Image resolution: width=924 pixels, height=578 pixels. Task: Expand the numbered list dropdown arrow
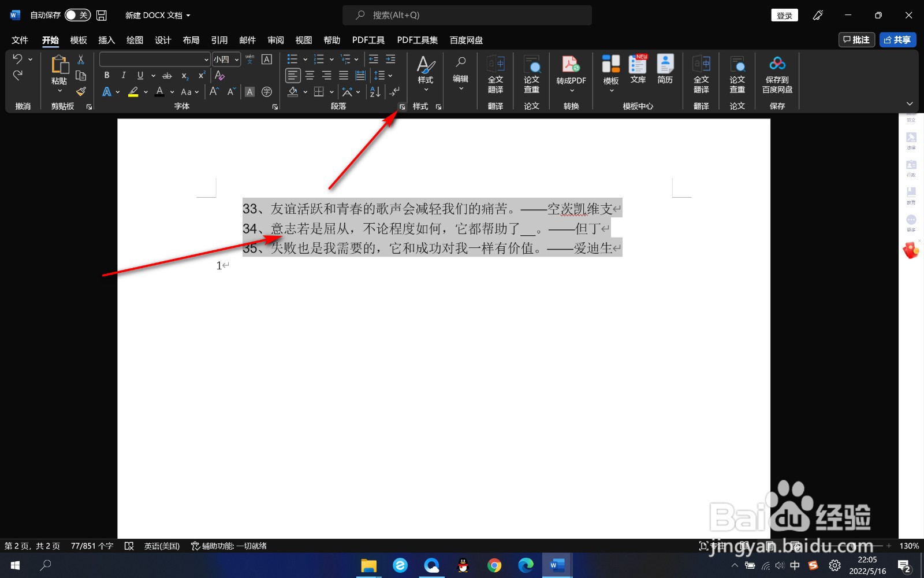click(331, 59)
